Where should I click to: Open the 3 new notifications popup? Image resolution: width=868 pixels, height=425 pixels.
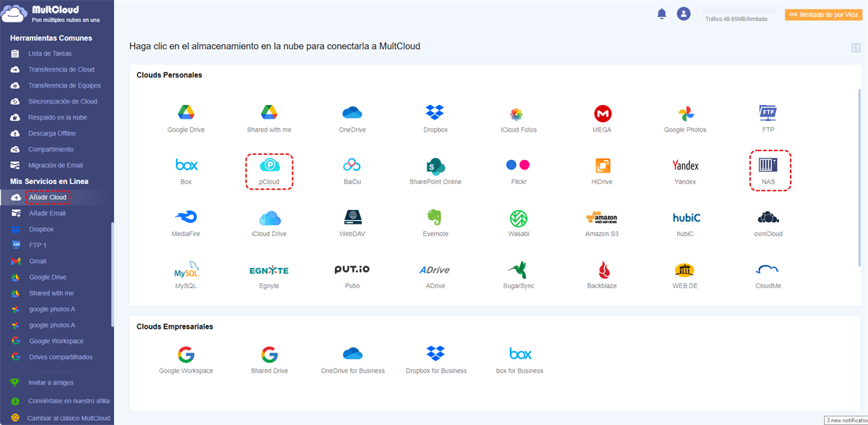click(846, 420)
